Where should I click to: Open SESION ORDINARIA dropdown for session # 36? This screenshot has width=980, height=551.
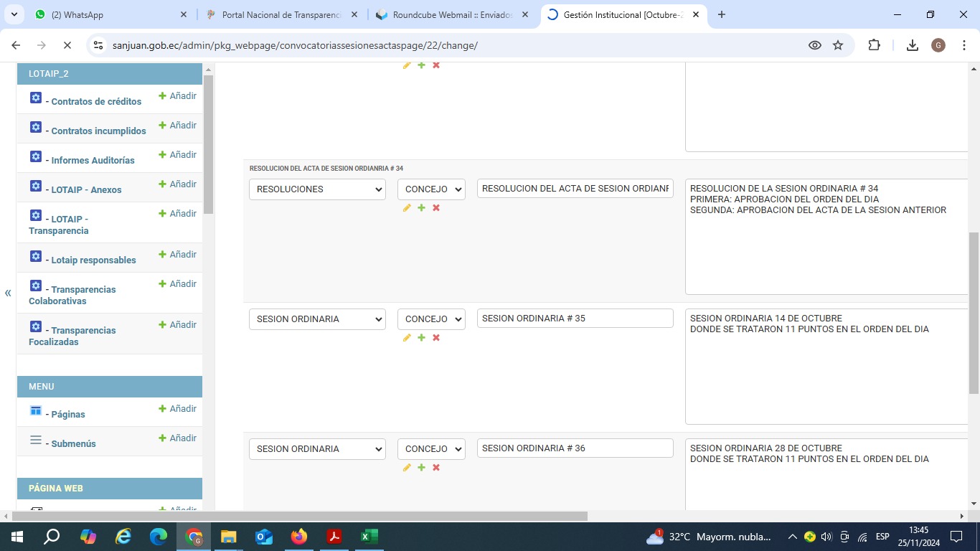pyautogui.click(x=317, y=449)
